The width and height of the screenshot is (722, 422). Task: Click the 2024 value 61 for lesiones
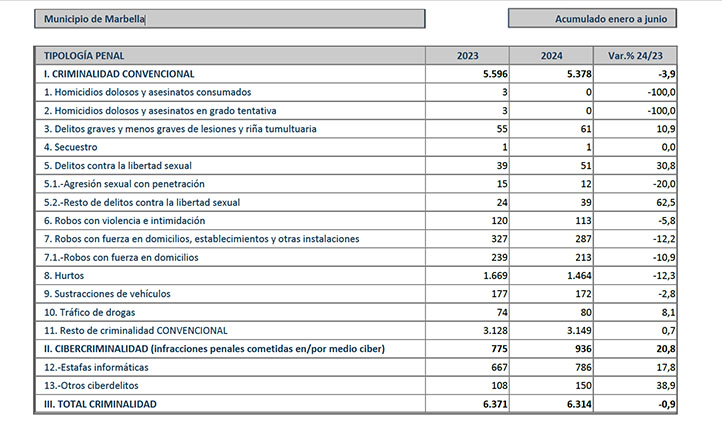tap(586, 129)
